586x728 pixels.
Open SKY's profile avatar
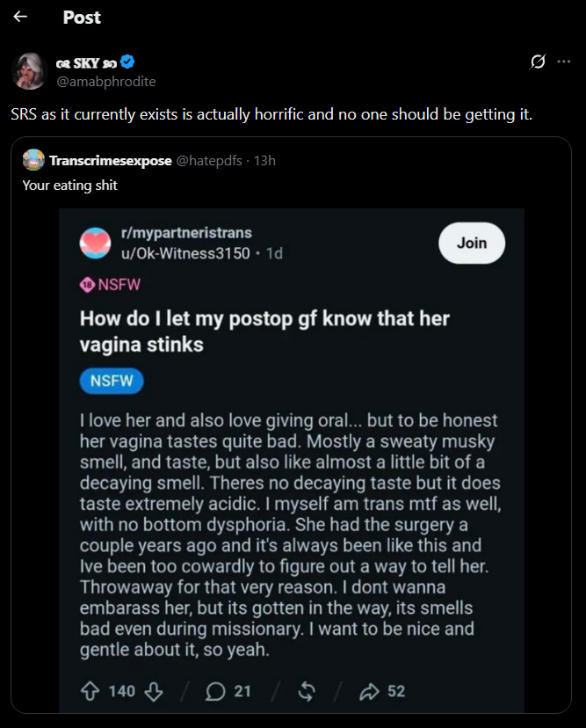pyautogui.click(x=29, y=71)
